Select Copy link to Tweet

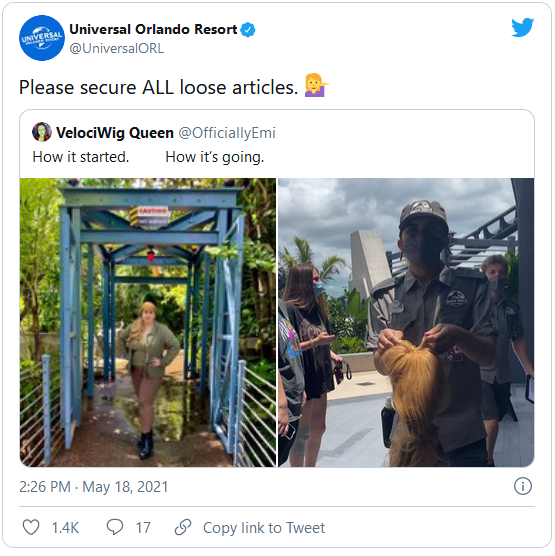click(x=264, y=528)
